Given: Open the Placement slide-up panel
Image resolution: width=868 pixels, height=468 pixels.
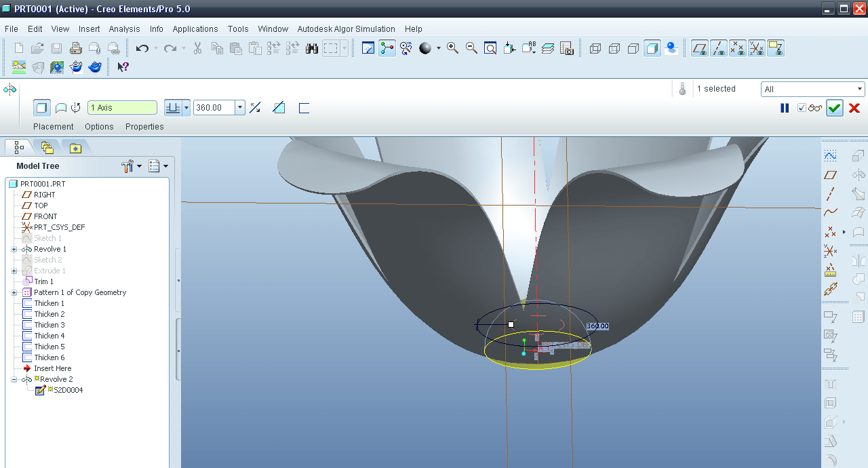Looking at the screenshot, I should 54,126.
